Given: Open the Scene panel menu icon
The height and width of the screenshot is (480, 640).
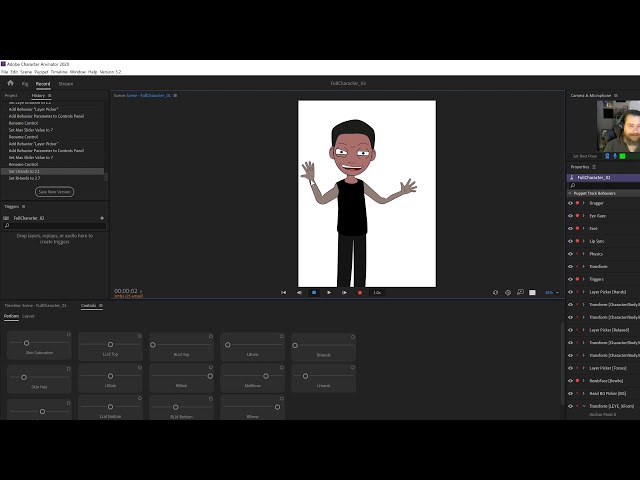Looking at the screenshot, I should tap(175, 96).
